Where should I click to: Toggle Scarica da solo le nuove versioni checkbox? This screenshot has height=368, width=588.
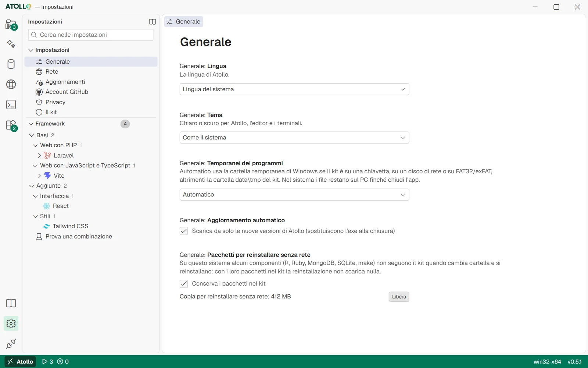pos(184,231)
